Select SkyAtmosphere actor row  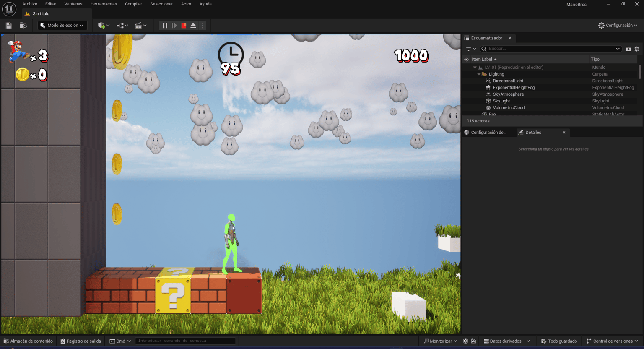[508, 94]
